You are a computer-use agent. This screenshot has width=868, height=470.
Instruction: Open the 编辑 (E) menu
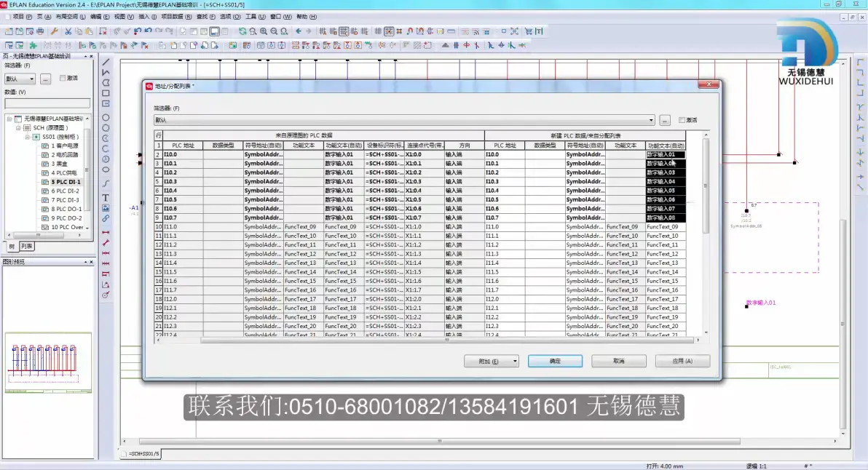[100, 17]
